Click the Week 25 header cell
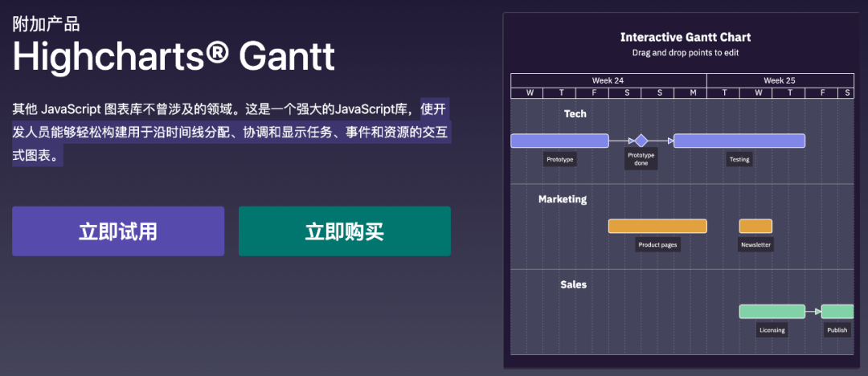This screenshot has width=868, height=376. pyautogui.click(x=780, y=80)
